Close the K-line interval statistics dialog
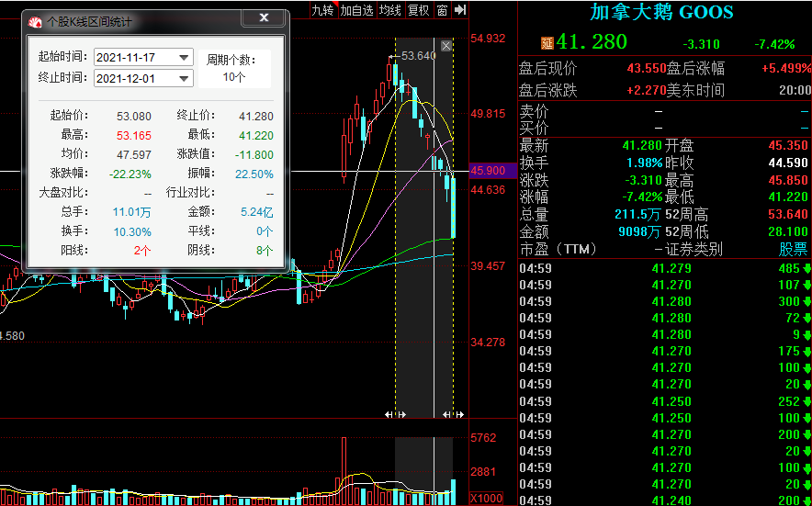Screen dimensions: 812x506 tap(265, 19)
